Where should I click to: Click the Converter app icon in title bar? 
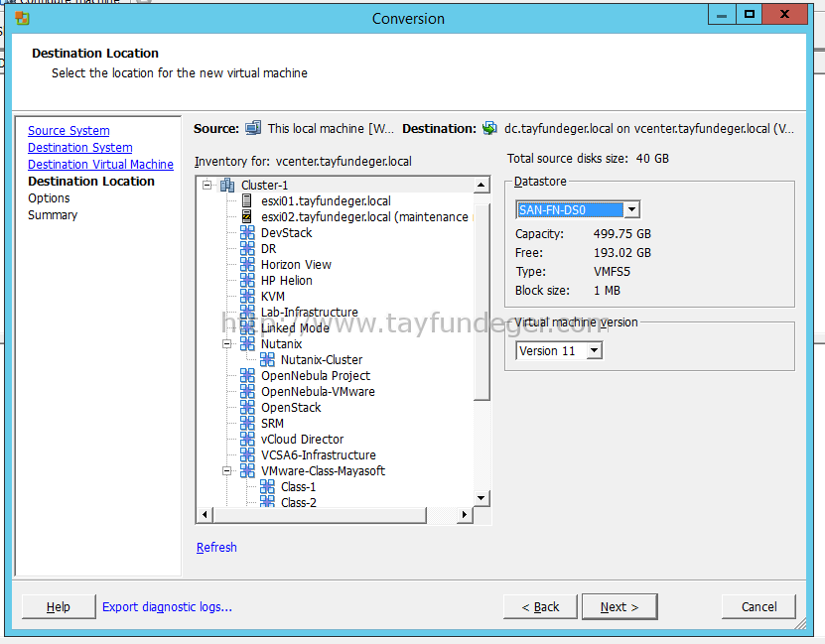coord(22,19)
